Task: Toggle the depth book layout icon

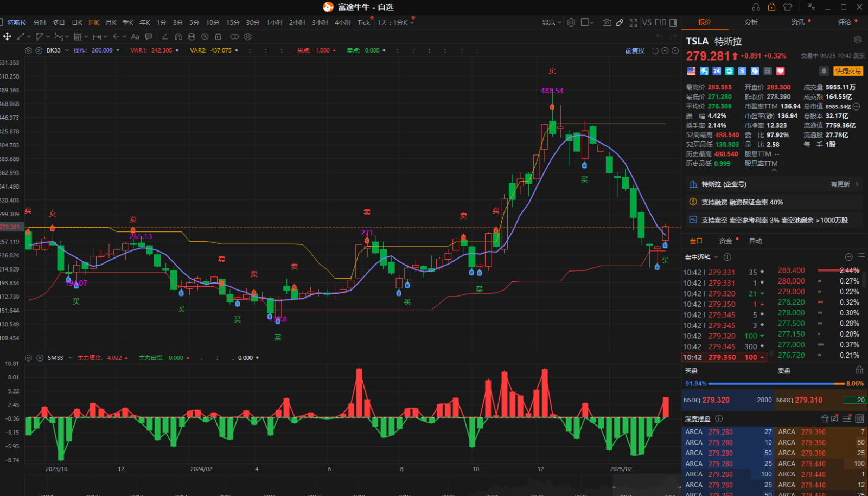Action: click(x=847, y=418)
